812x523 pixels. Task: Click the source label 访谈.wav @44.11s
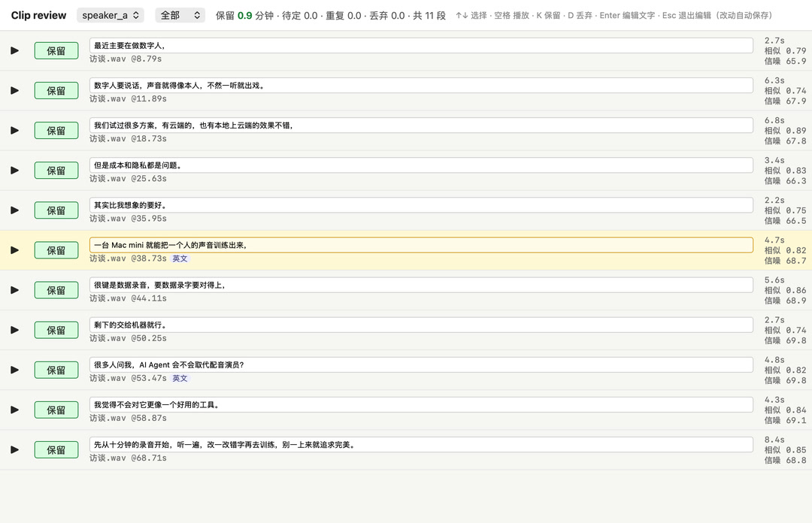128,298
